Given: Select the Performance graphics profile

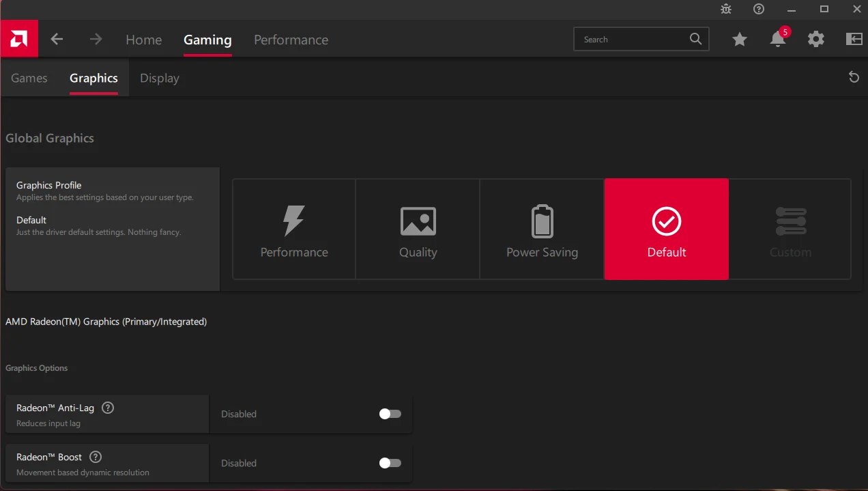Looking at the screenshot, I should point(294,229).
